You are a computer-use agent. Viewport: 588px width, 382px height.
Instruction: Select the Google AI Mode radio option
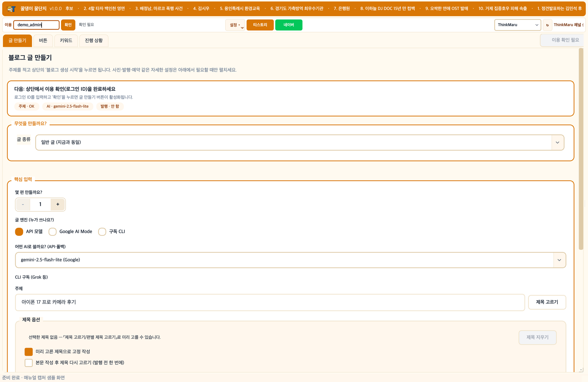(x=52, y=232)
